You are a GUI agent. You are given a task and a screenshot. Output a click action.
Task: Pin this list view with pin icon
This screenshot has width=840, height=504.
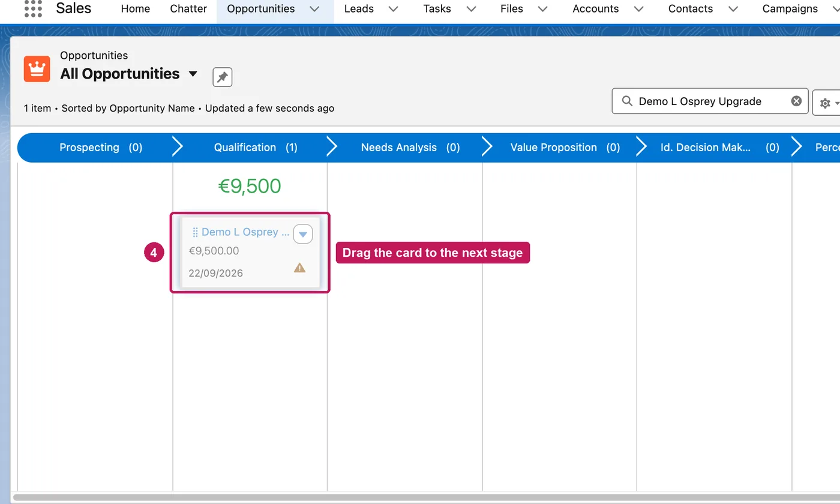click(x=223, y=77)
